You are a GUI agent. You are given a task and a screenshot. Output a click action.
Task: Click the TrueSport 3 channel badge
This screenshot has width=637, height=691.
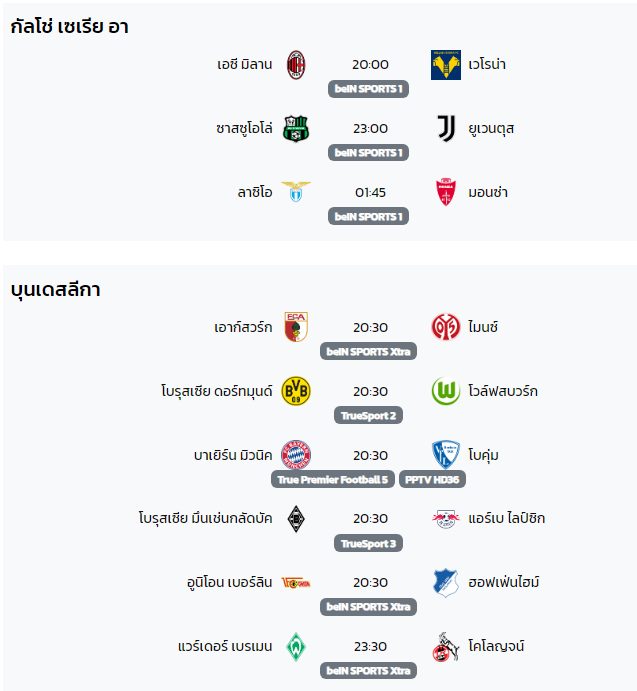[369, 543]
